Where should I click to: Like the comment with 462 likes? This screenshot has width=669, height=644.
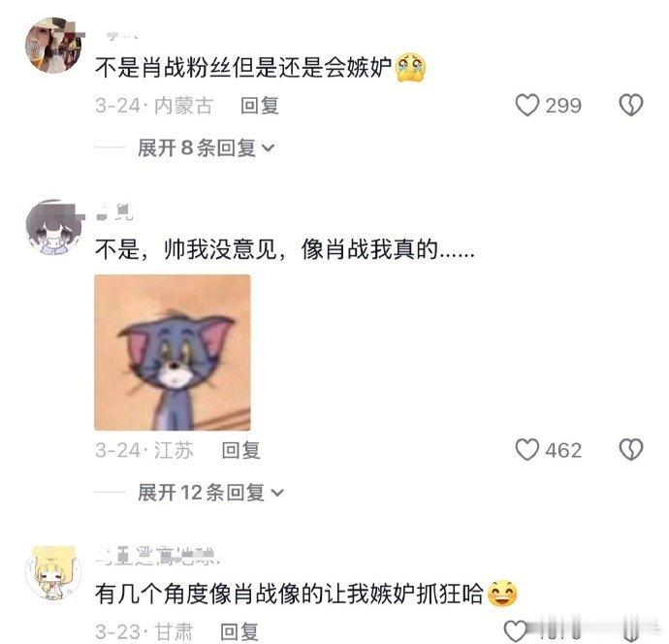527,450
